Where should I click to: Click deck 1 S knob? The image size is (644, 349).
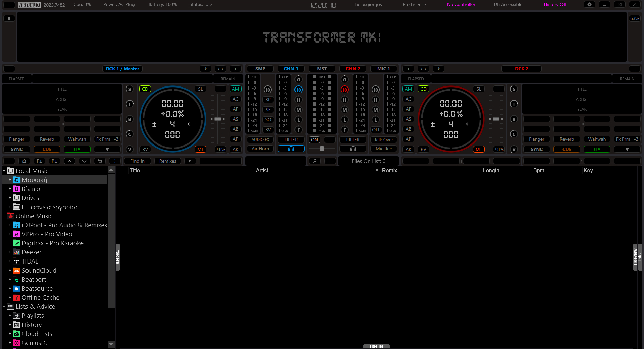pos(129,89)
